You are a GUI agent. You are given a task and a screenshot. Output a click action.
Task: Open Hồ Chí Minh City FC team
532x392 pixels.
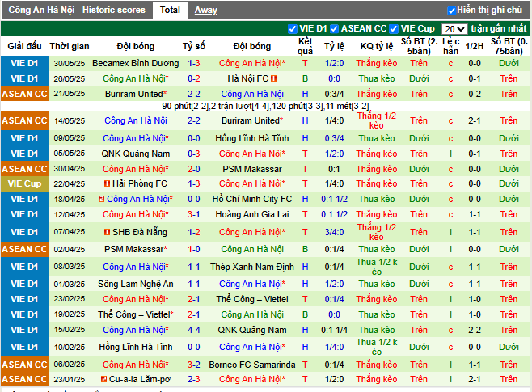252,199
